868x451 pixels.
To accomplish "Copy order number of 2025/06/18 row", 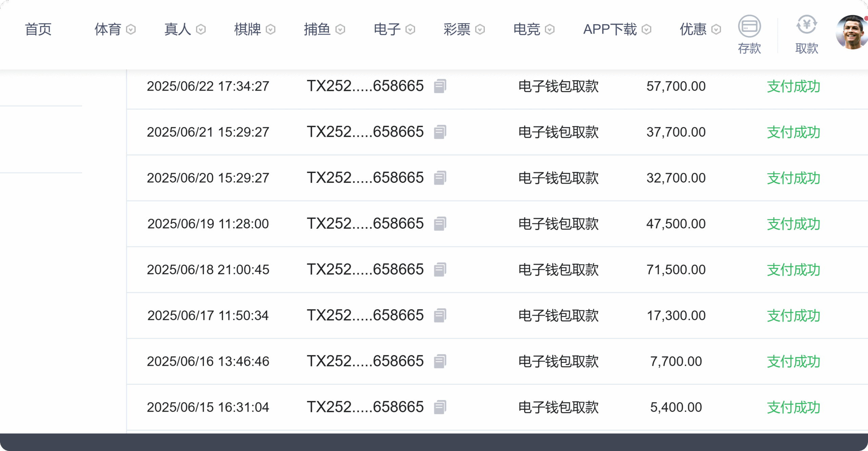I will point(440,269).
